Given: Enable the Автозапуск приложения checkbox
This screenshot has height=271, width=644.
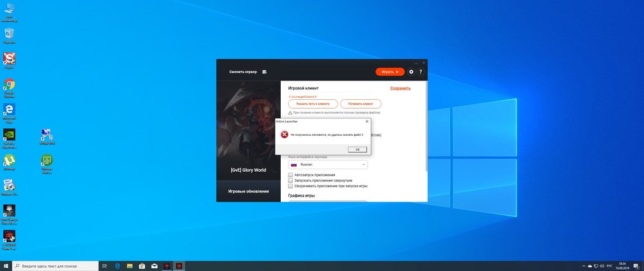Looking at the screenshot, I should tap(290, 175).
